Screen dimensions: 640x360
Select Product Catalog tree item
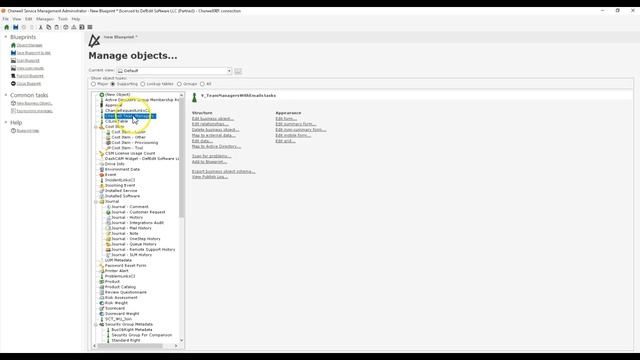coord(120,287)
